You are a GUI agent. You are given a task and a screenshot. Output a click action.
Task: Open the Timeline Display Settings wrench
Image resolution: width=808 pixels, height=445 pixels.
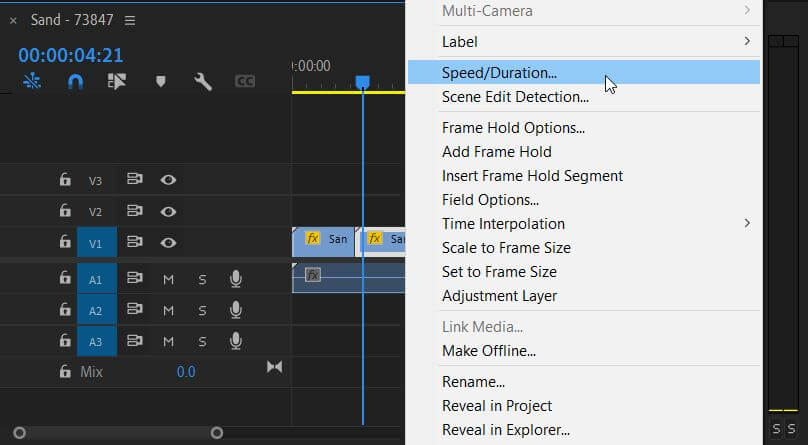203,82
